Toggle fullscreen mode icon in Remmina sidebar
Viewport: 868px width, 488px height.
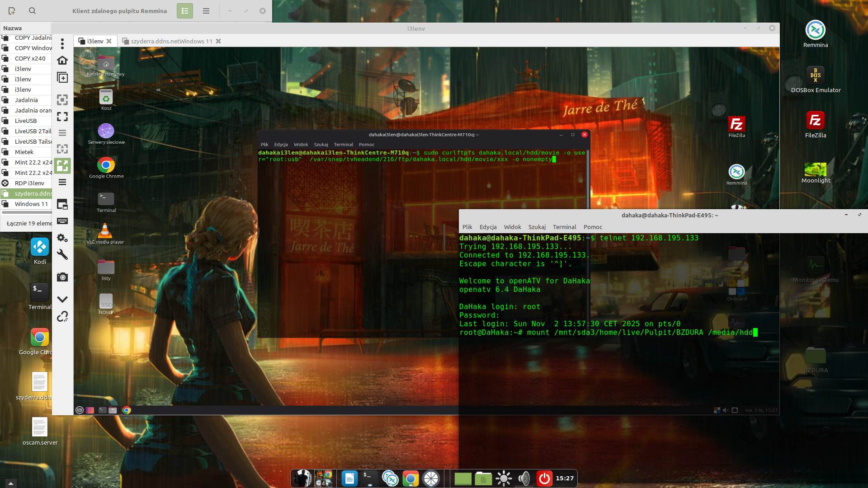(x=62, y=117)
